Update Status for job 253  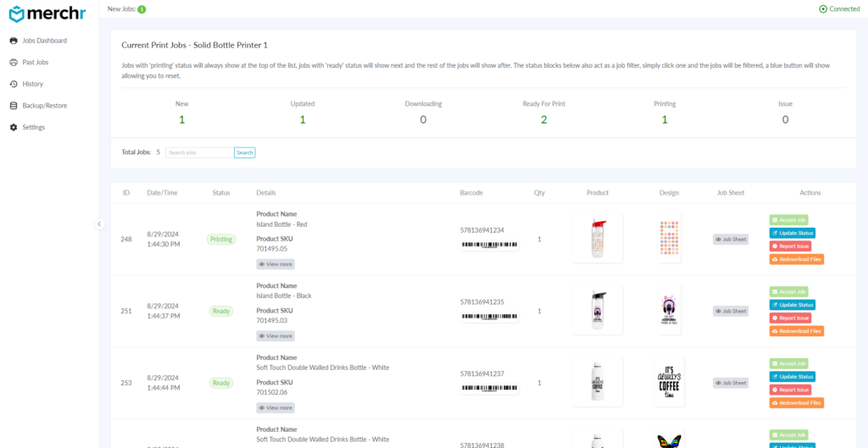click(793, 377)
